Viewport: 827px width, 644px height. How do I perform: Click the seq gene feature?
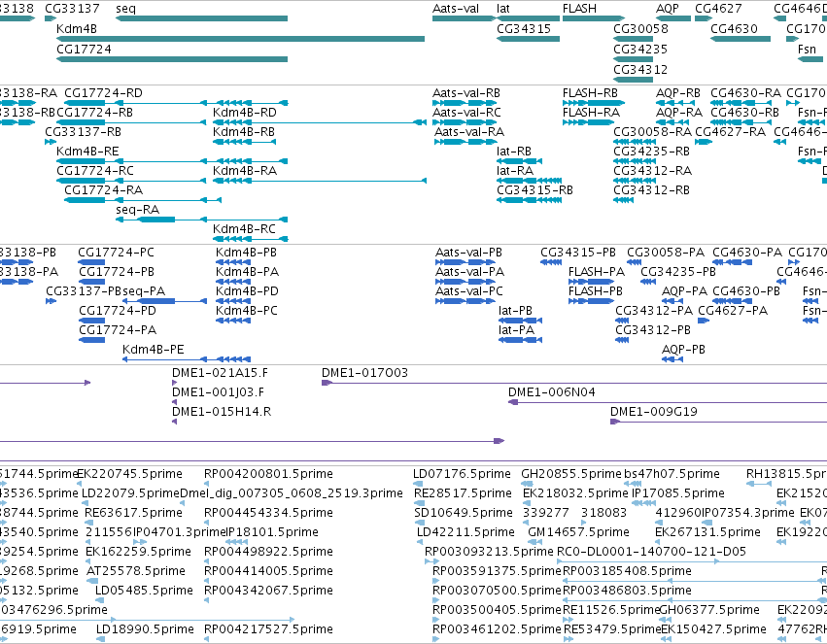tap(201, 18)
